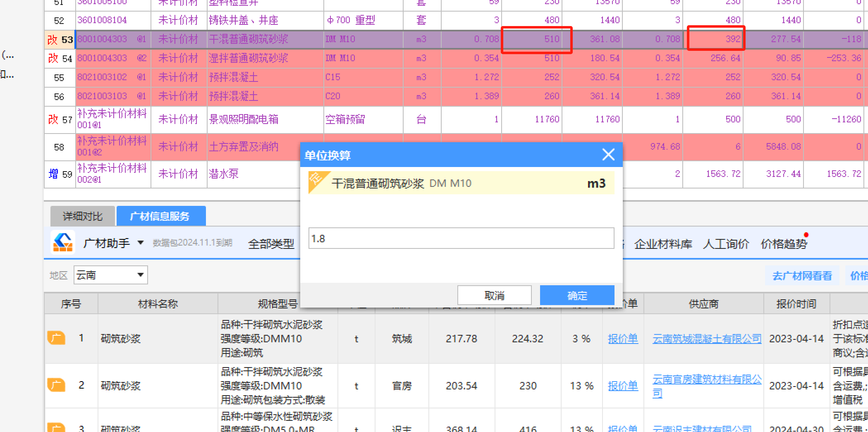Open the 人工询价 section

pos(726,244)
